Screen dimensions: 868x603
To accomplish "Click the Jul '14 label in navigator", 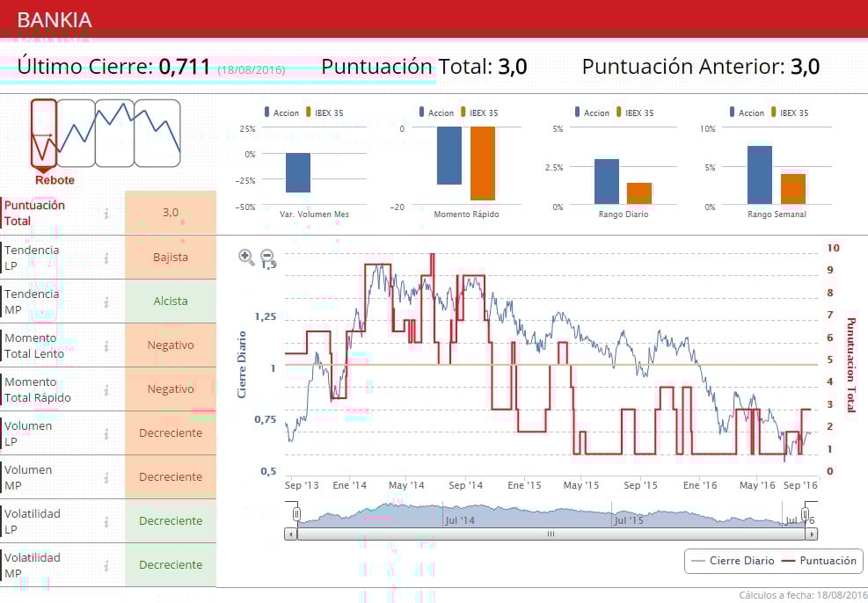I will [460, 520].
